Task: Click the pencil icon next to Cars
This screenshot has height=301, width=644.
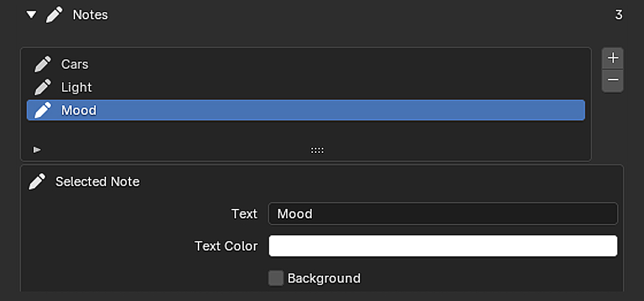Action: point(43,64)
